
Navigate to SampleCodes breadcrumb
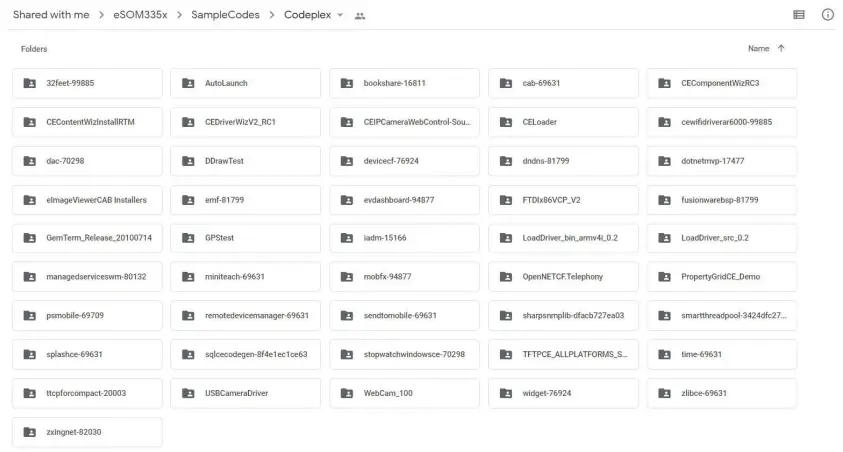(225, 15)
